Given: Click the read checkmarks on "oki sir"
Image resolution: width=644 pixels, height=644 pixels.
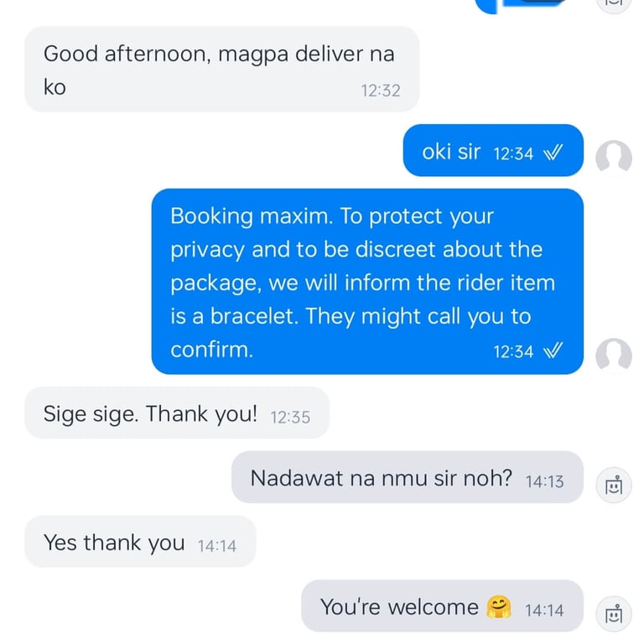Looking at the screenshot, I should click(553, 153).
